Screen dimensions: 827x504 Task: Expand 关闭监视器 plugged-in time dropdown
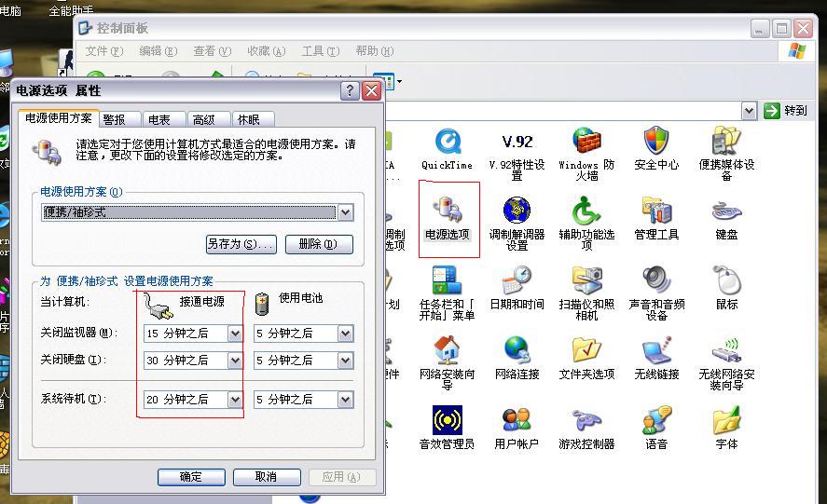[235, 334]
